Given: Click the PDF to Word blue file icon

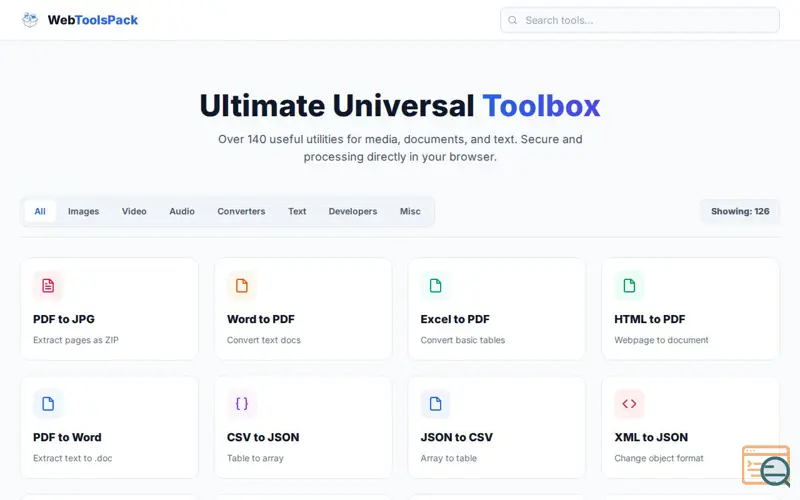Looking at the screenshot, I should pos(48,404).
